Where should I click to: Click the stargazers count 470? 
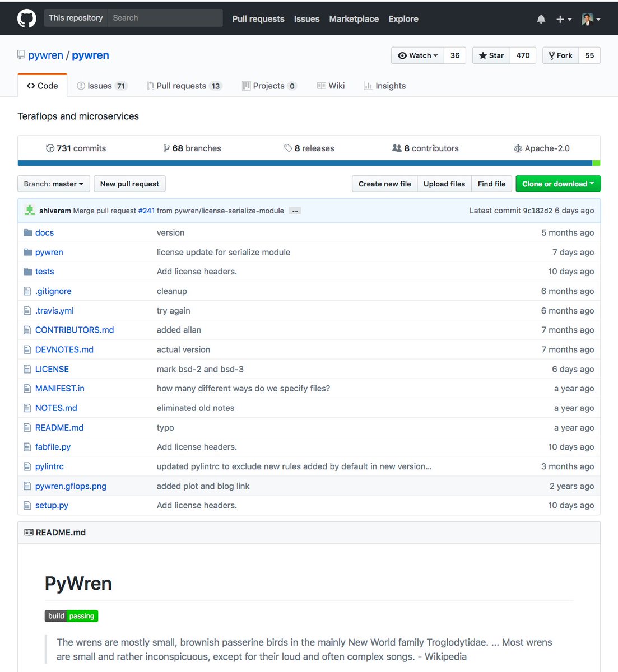pos(523,55)
